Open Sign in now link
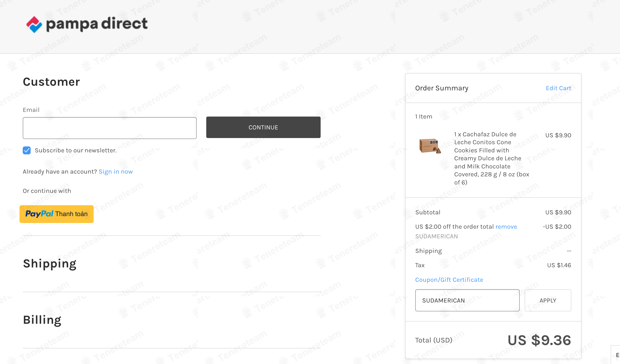Screen dimensions: 620x364 [116, 171]
